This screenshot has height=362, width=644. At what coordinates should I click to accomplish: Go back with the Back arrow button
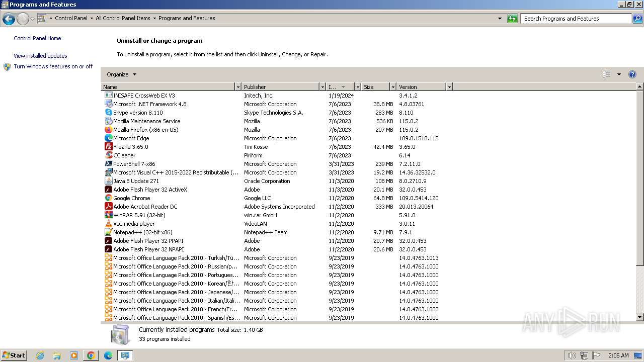tap(9, 19)
